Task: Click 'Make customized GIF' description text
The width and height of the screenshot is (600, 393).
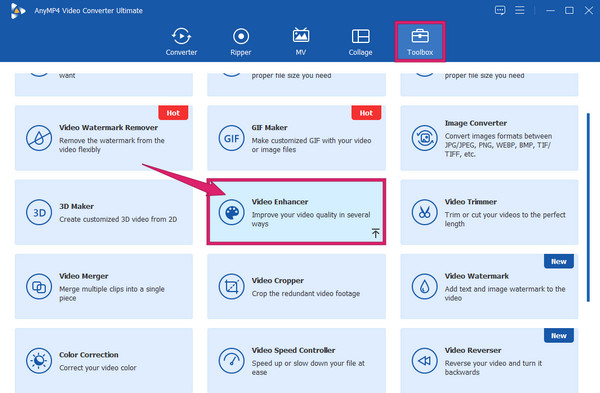Action: click(311, 145)
